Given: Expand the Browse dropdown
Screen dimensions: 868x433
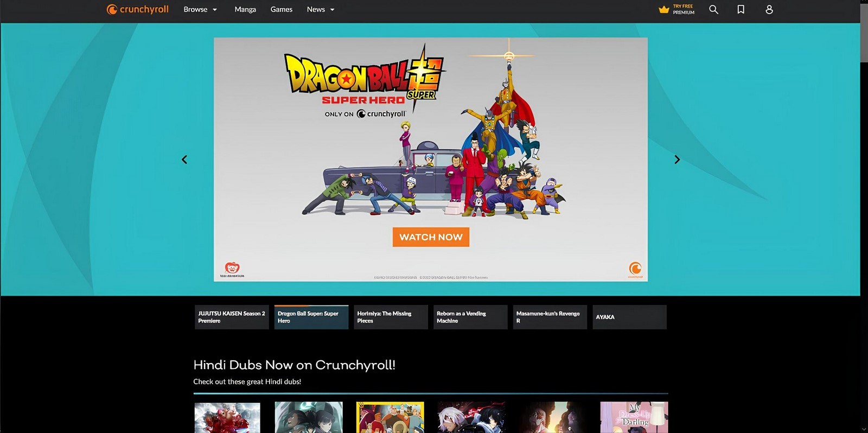Looking at the screenshot, I should [200, 9].
